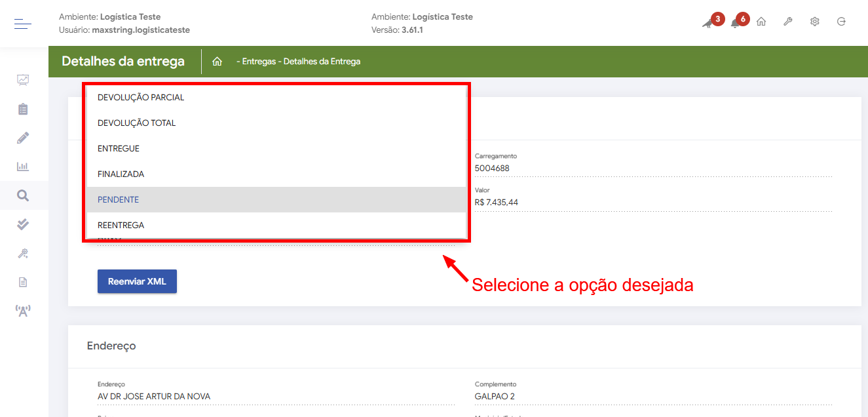Click the Versão 3.61.1 text
Viewport: 868px width, 417px height.
pos(397,30)
